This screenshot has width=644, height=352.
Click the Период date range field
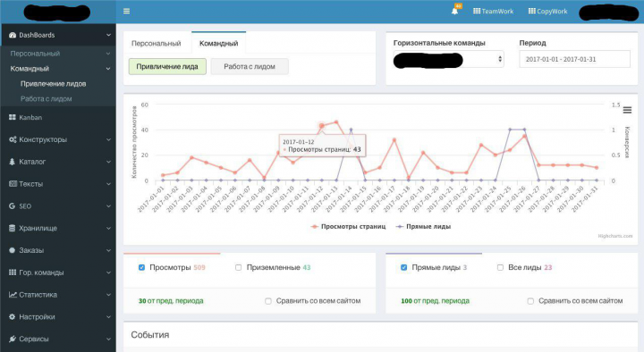(x=574, y=59)
